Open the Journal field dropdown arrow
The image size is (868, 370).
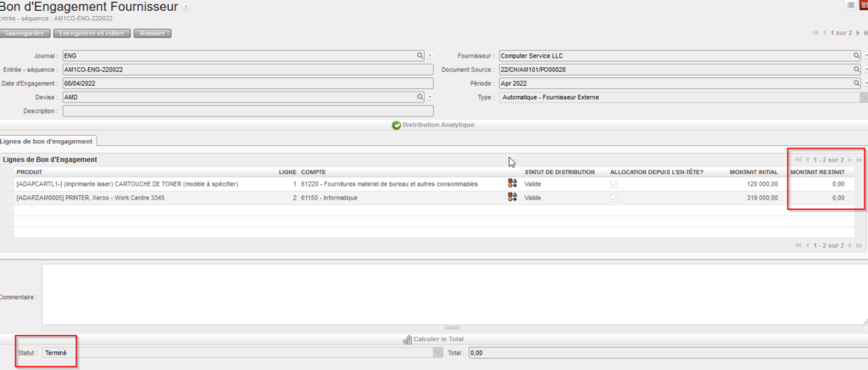(x=430, y=56)
